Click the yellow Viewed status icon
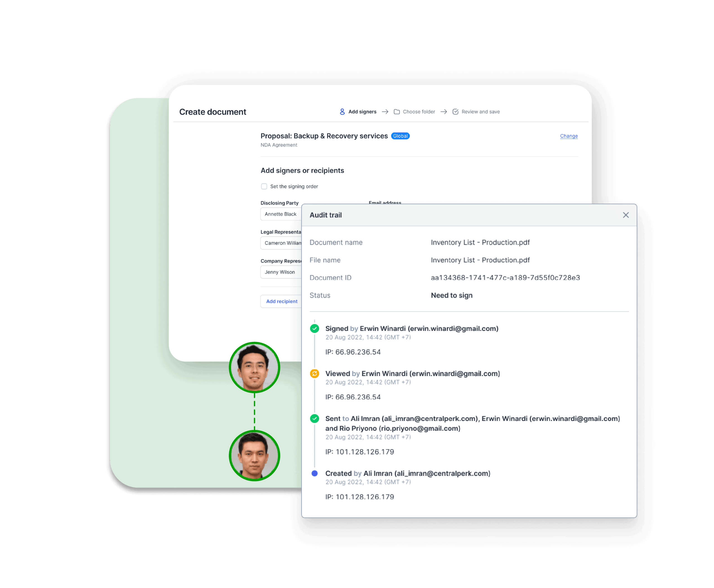Viewport: 714px width, 588px height. tap(315, 373)
